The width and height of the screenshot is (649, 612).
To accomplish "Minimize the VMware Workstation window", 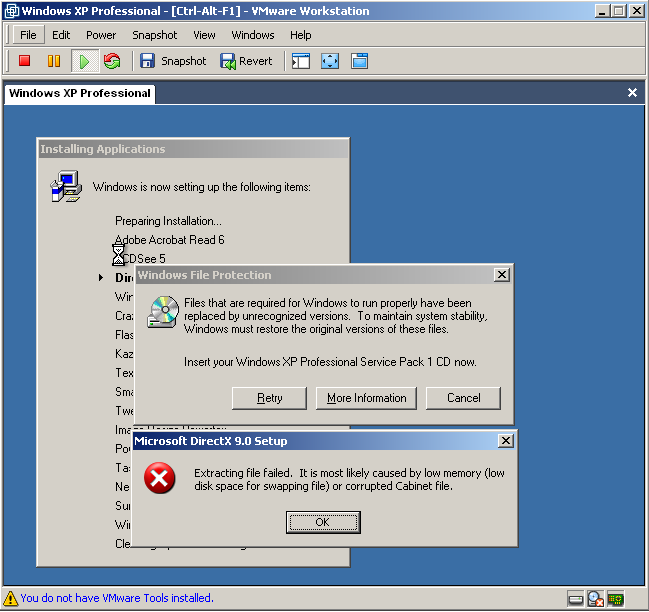I will point(602,11).
